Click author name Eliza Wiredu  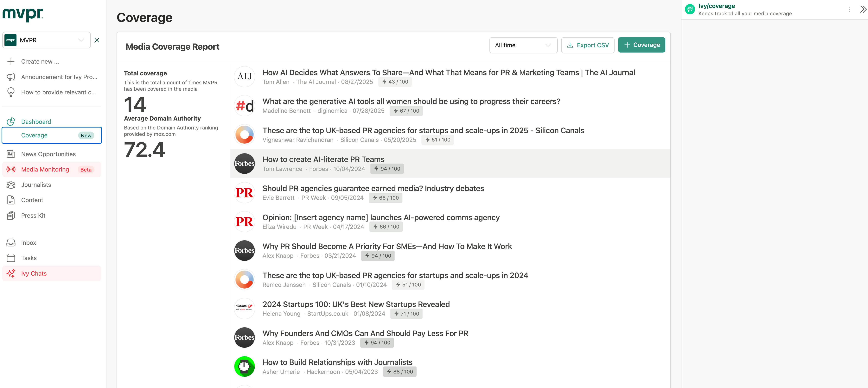coord(279,227)
